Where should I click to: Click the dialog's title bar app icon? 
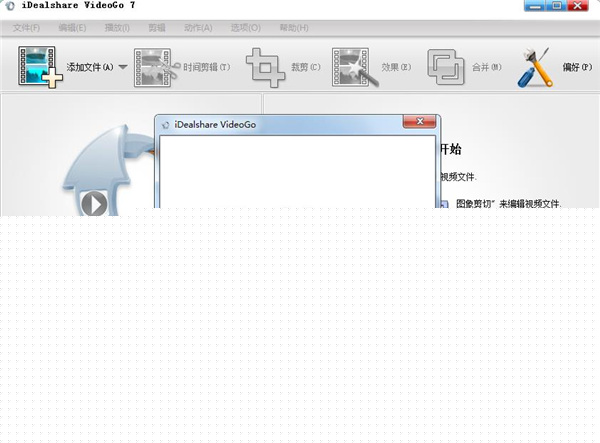tap(165, 125)
